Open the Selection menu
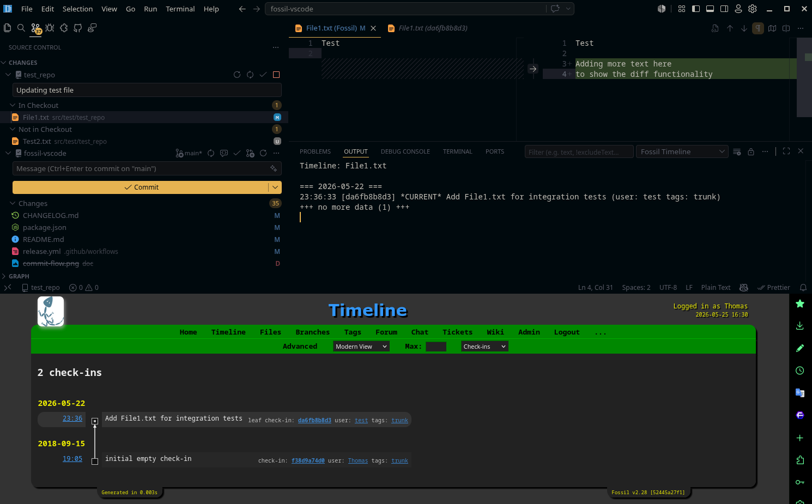 77,9
